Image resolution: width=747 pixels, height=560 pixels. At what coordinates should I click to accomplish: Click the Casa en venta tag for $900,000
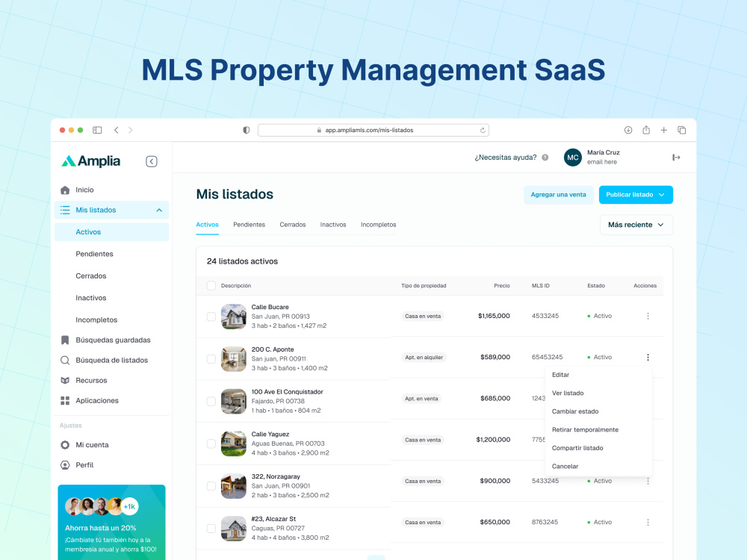(x=423, y=481)
